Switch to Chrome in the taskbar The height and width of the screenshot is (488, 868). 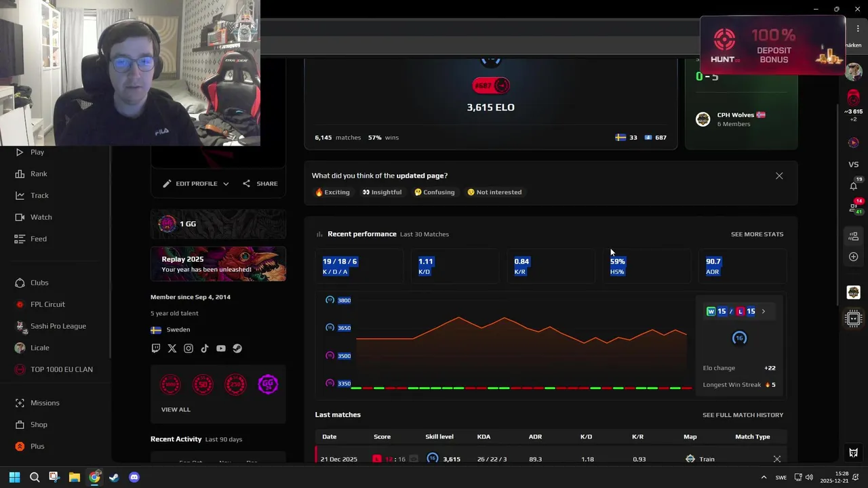[x=94, y=477]
